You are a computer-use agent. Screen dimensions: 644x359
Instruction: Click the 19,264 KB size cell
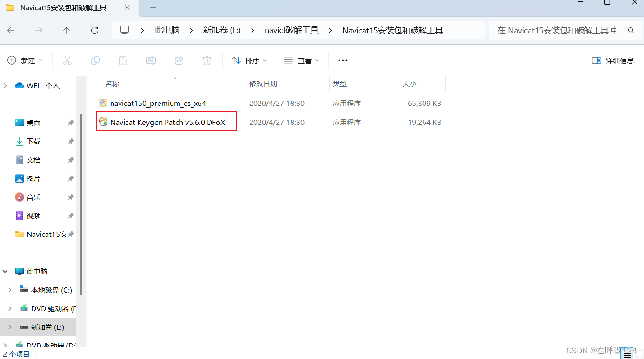(425, 122)
